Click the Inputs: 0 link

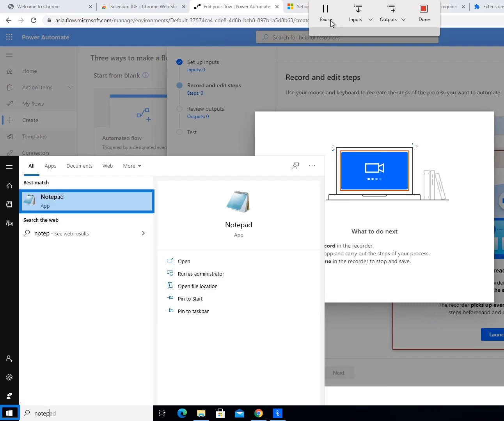click(196, 70)
